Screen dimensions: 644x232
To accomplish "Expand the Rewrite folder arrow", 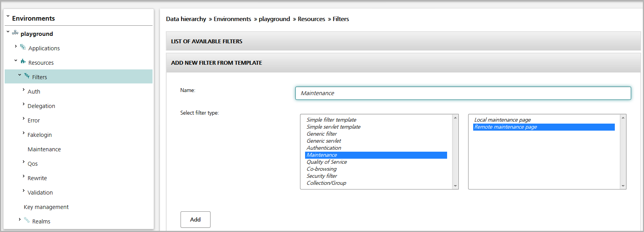I will tap(23, 176).
